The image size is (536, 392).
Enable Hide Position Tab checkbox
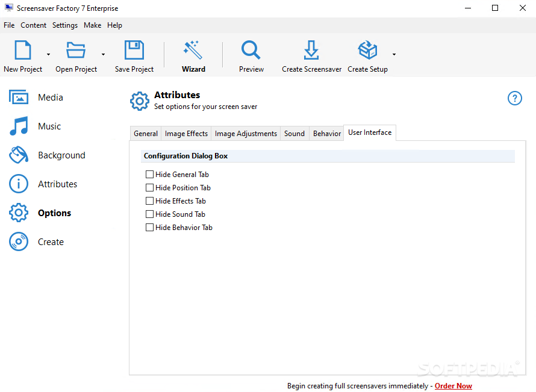pos(149,188)
